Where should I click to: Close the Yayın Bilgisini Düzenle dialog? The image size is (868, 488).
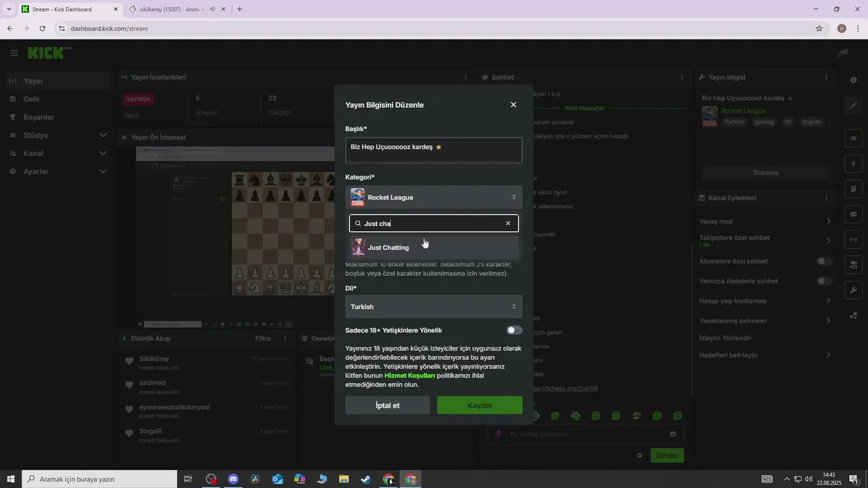pyautogui.click(x=513, y=104)
